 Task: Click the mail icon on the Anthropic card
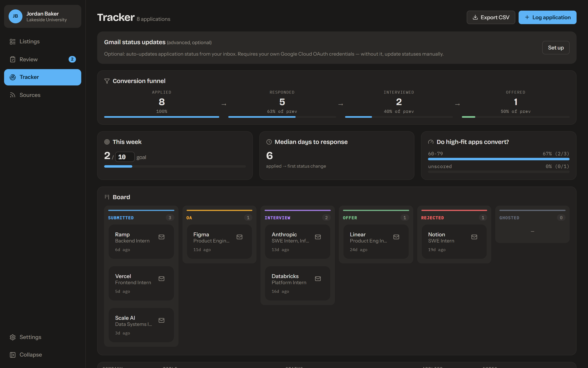pyautogui.click(x=318, y=237)
